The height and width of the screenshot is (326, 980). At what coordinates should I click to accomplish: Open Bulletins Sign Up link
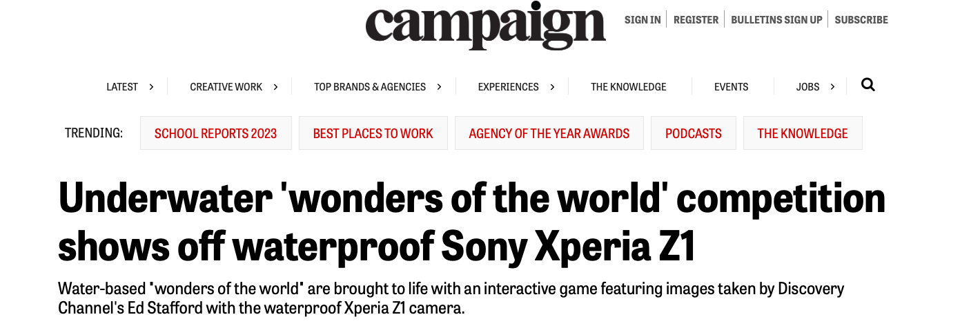(776, 20)
